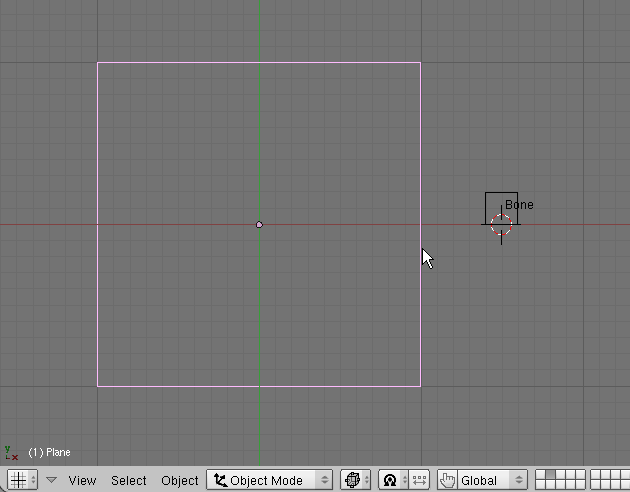Image resolution: width=630 pixels, height=492 pixels.
Task: Open the Global orientation dropdown
Action: pos(492,480)
